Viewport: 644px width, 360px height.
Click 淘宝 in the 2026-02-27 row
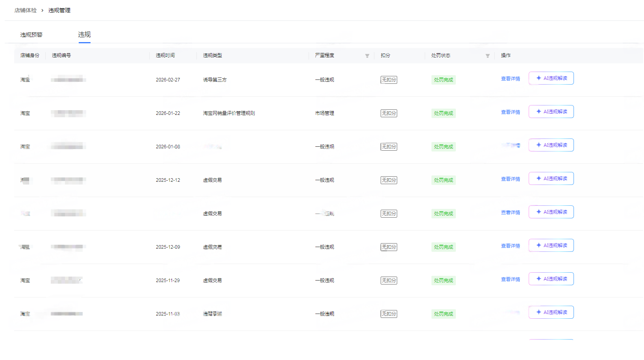click(25, 80)
